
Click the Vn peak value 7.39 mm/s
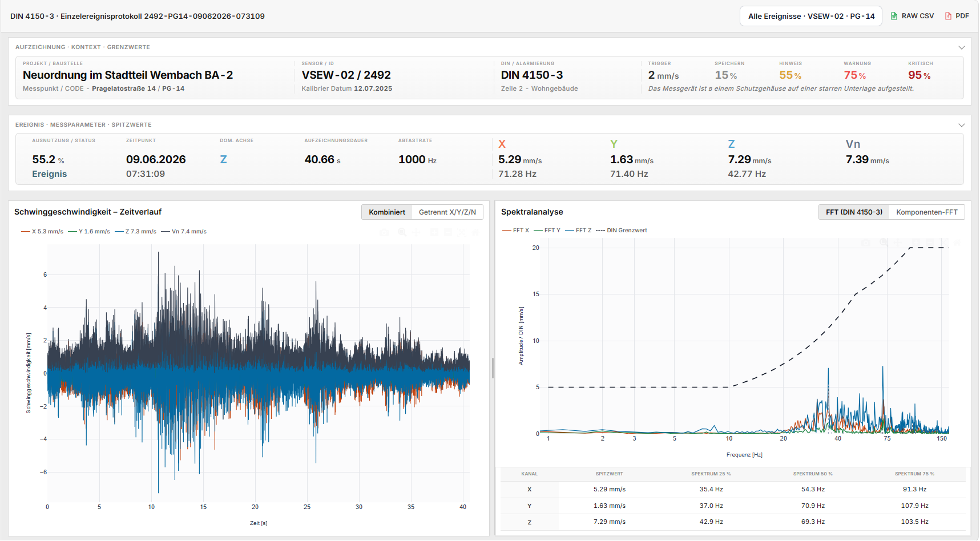point(868,160)
